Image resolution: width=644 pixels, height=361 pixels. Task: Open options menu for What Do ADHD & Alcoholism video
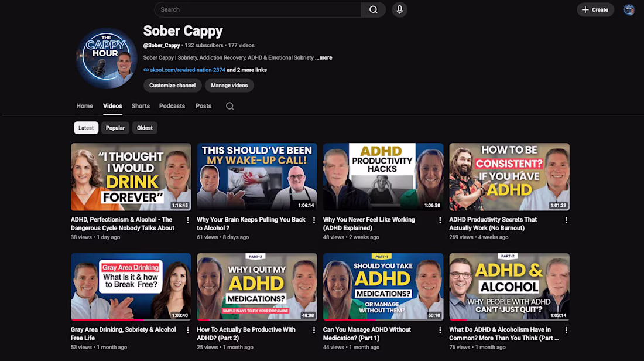point(566,330)
